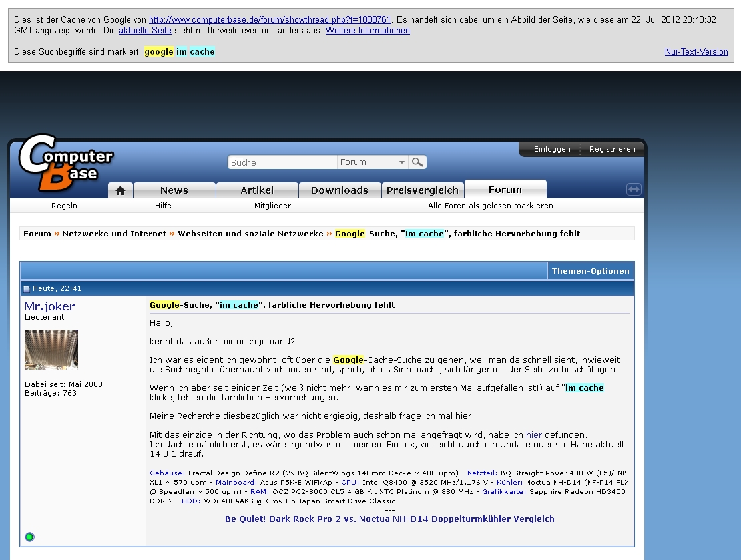This screenshot has height=560, width=741.
Task: Click the Einloggen button
Action: 552,149
